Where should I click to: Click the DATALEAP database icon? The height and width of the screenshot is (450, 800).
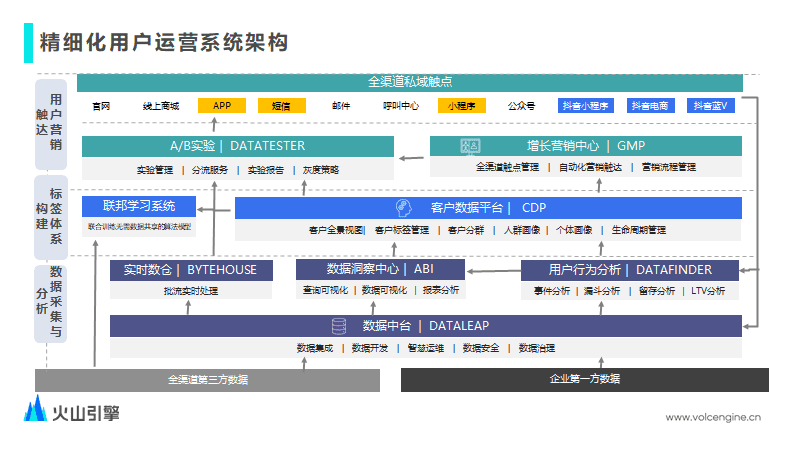tap(339, 326)
